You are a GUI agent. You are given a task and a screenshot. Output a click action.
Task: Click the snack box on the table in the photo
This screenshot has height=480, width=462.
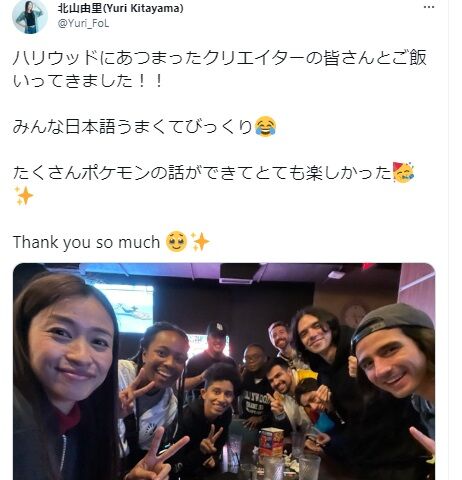271,442
